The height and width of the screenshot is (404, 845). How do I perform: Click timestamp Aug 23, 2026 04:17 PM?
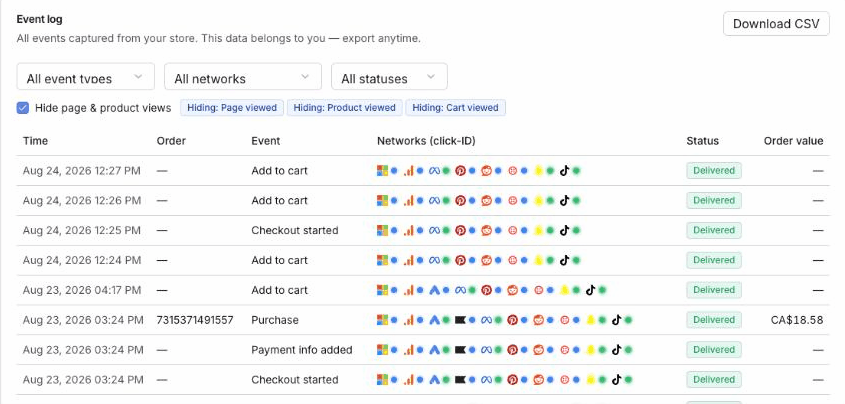[x=82, y=290]
